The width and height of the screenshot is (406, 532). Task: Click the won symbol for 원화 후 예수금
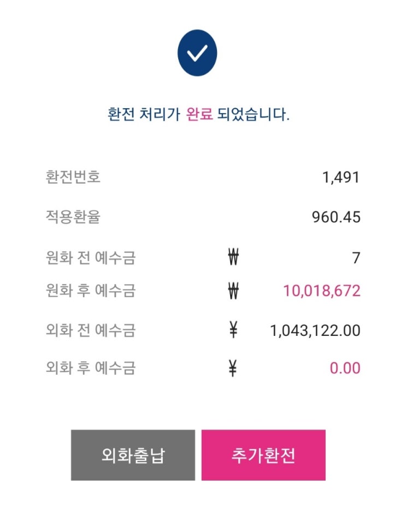[x=234, y=291]
